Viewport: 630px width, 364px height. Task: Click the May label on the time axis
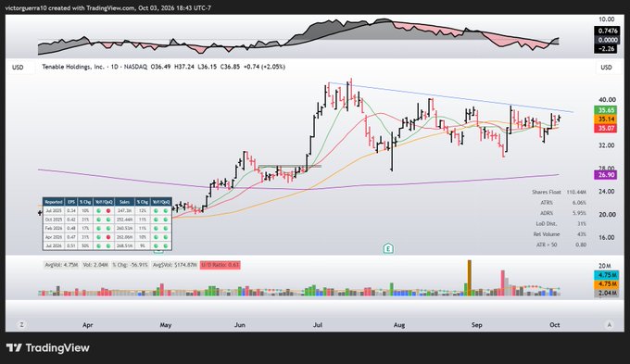coord(166,324)
